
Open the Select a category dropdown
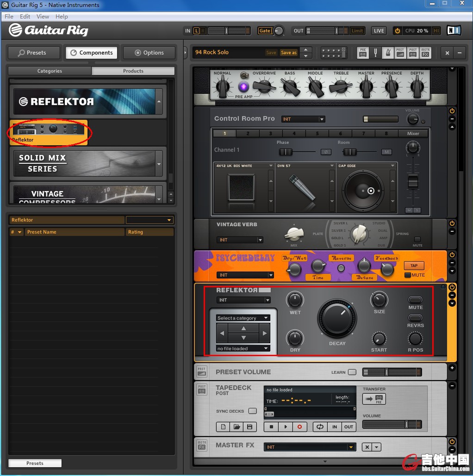(243, 318)
